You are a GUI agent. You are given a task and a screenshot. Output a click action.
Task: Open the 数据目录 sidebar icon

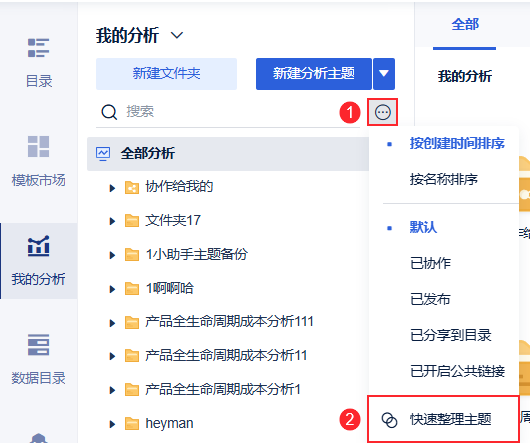coord(39,345)
